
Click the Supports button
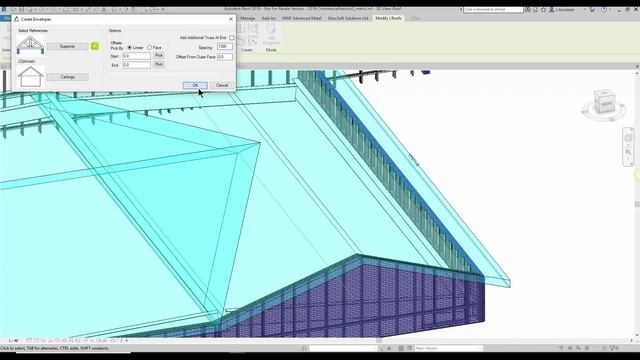tap(67, 47)
